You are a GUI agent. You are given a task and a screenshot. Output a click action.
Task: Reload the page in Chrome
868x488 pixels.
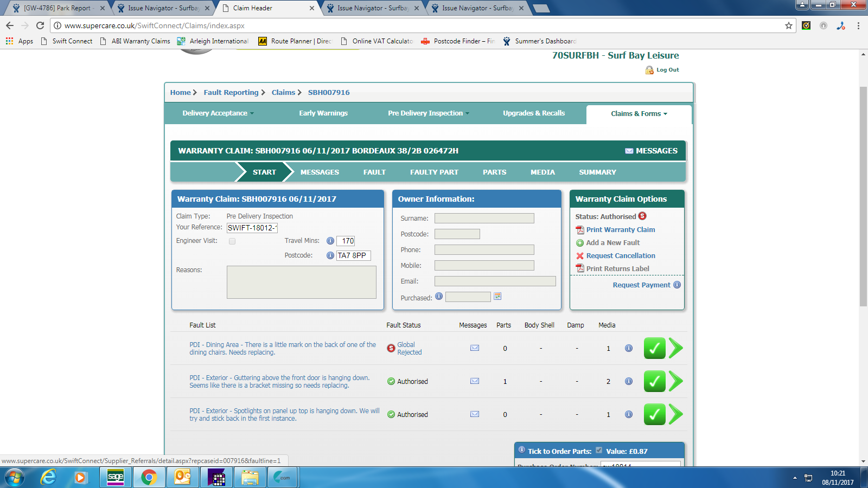coord(40,25)
